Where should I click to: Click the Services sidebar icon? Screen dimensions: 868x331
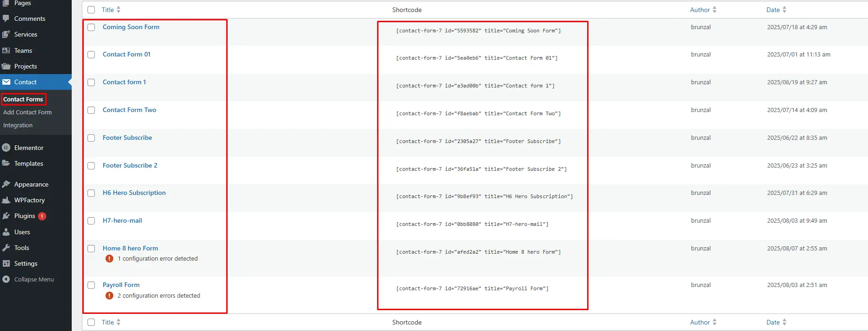6,34
